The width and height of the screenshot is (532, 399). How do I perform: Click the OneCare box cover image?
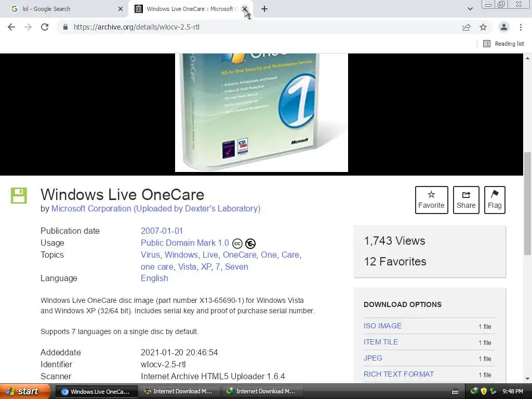tap(261, 113)
